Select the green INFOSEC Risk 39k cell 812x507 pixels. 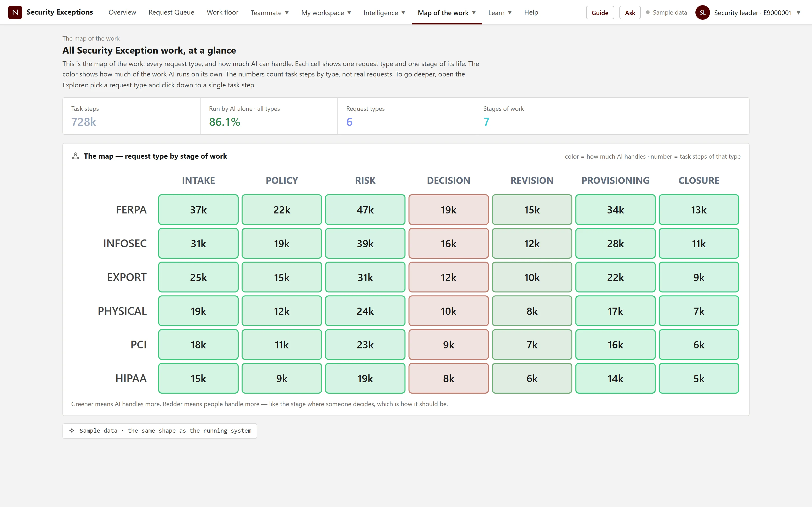pos(365,243)
